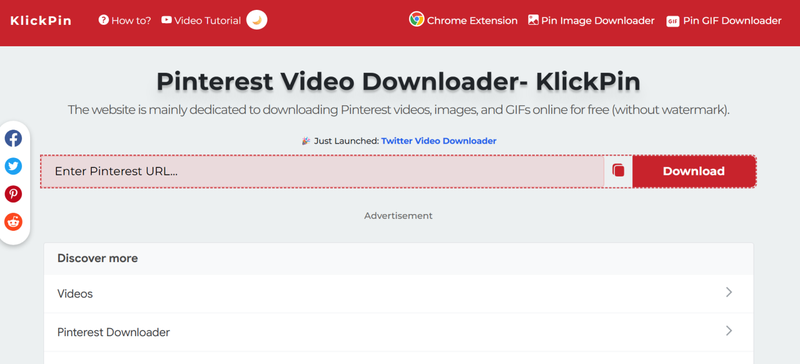Viewport: 800px width, 364px height.
Task: Click the Pin Image Downloader picture icon
Action: click(533, 20)
